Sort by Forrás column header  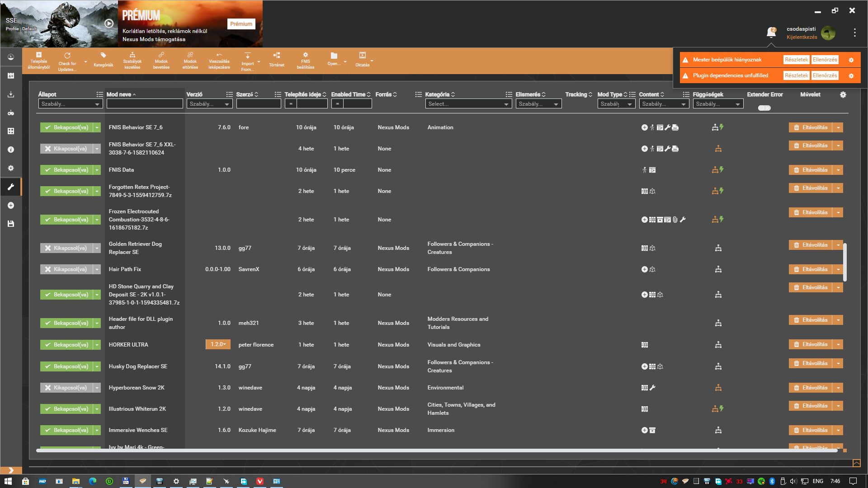coord(386,94)
